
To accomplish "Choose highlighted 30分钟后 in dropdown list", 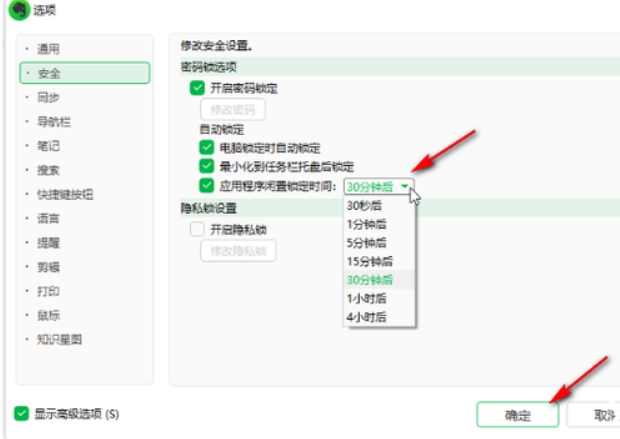I will pos(379,280).
